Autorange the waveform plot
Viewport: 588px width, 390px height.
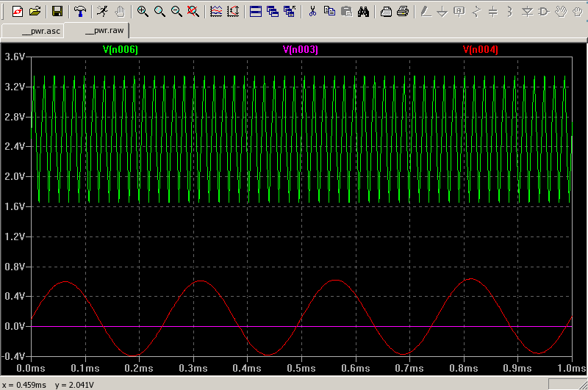coord(216,11)
